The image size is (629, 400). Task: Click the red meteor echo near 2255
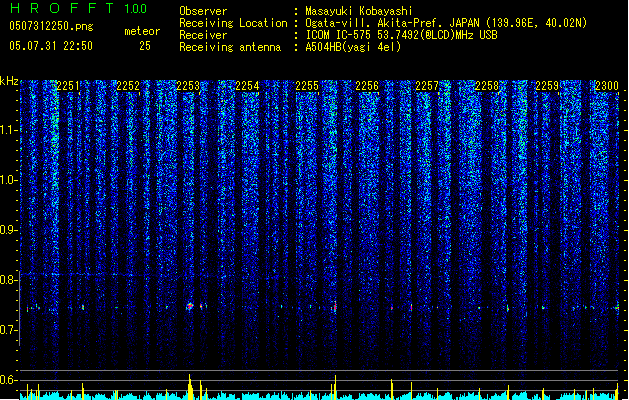tap(335, 307)
